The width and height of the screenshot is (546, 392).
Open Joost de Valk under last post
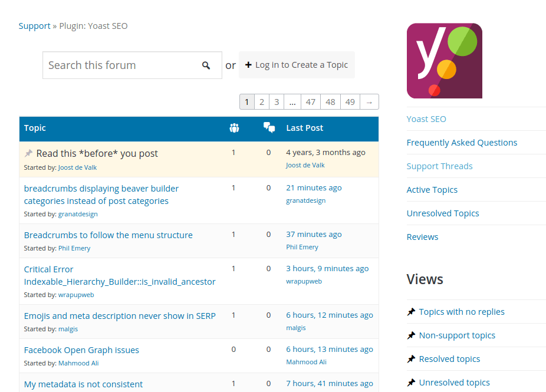305,166
